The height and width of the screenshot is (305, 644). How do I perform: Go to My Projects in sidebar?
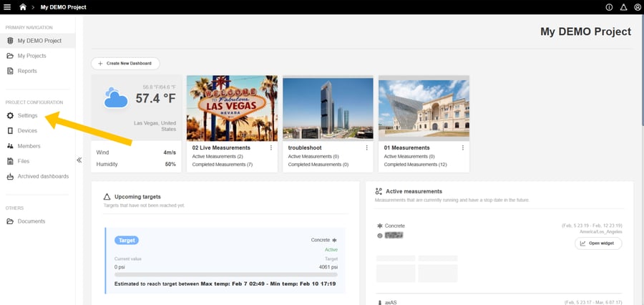(31, 56)
